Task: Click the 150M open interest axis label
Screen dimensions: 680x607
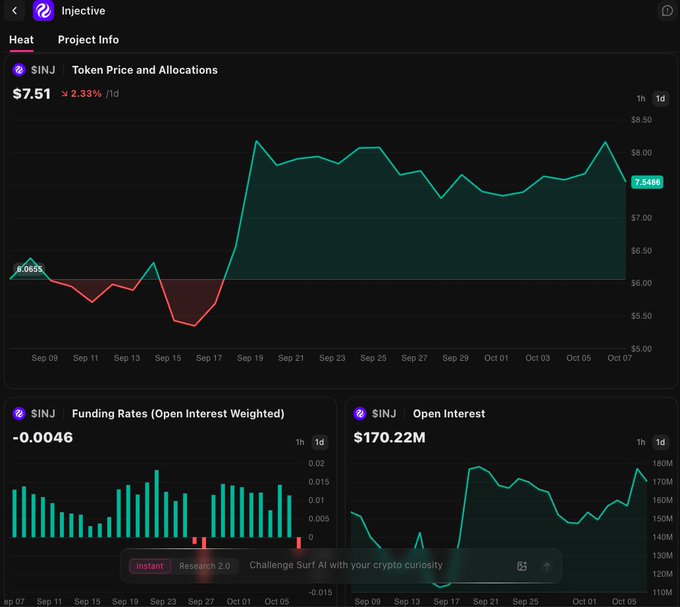Action: (662, 519)
